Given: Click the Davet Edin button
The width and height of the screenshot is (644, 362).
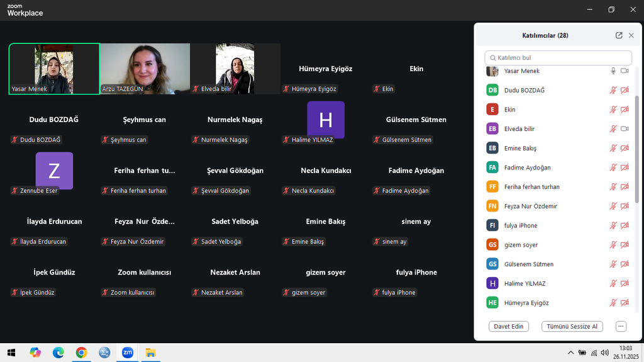Looking at the screenshot, I should point(509,326).
